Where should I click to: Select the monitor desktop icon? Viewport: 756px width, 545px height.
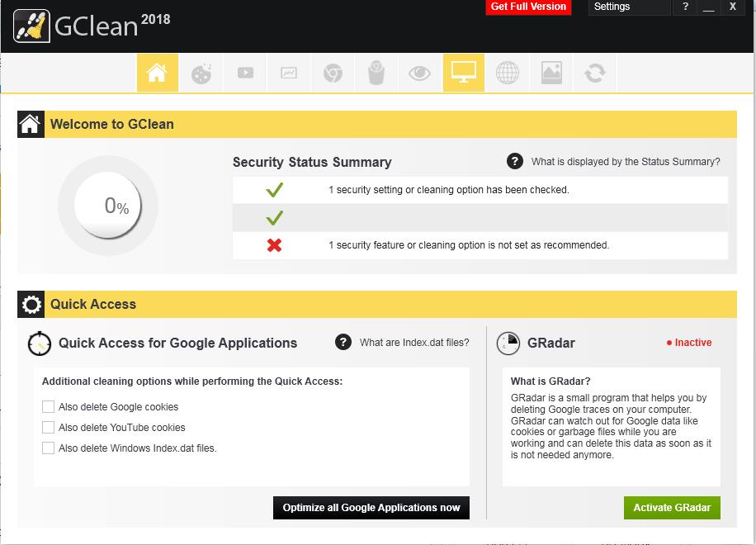coord(463,73)
